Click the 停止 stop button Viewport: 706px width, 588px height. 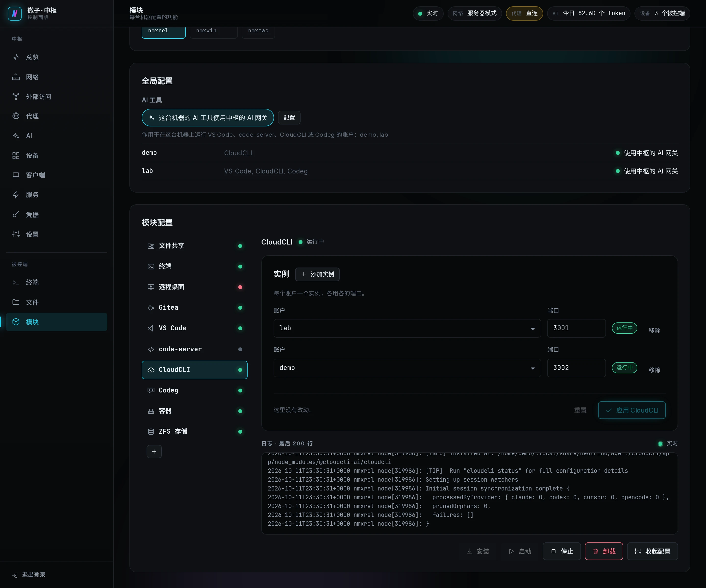pos(562,551)
